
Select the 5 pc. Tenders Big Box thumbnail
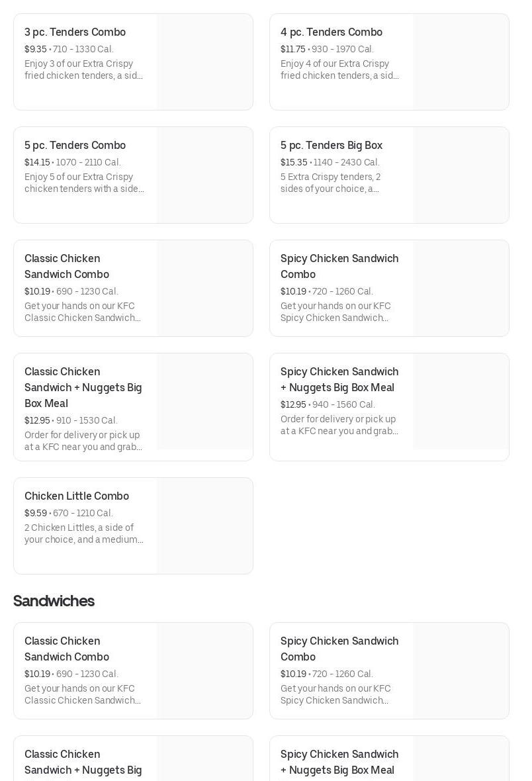pos(461,175)
